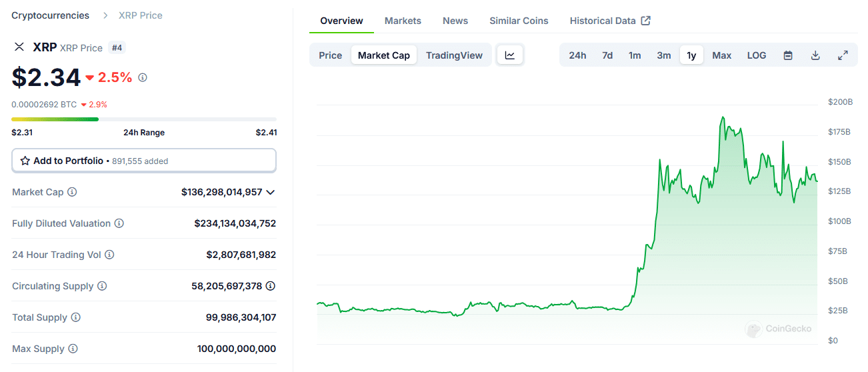Open the Fully Diluted Valuation info icon
This screenshot has height=372, width=868.
tap(119, 223)
